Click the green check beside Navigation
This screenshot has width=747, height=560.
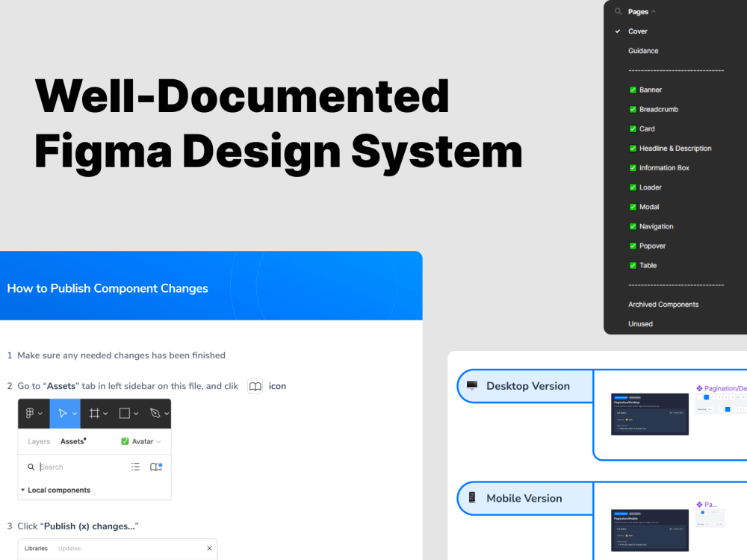pos(633,226)
